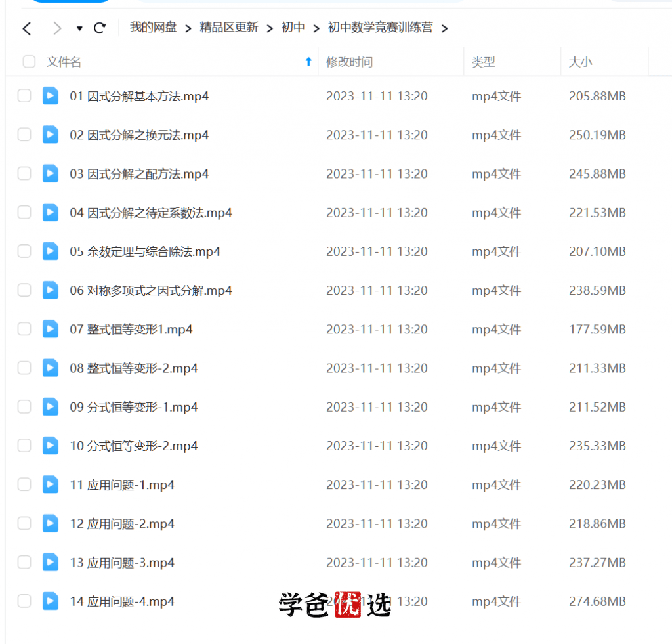Expand the chevron after 初中
The image size is (672, 644).
[x=316, y=29]
